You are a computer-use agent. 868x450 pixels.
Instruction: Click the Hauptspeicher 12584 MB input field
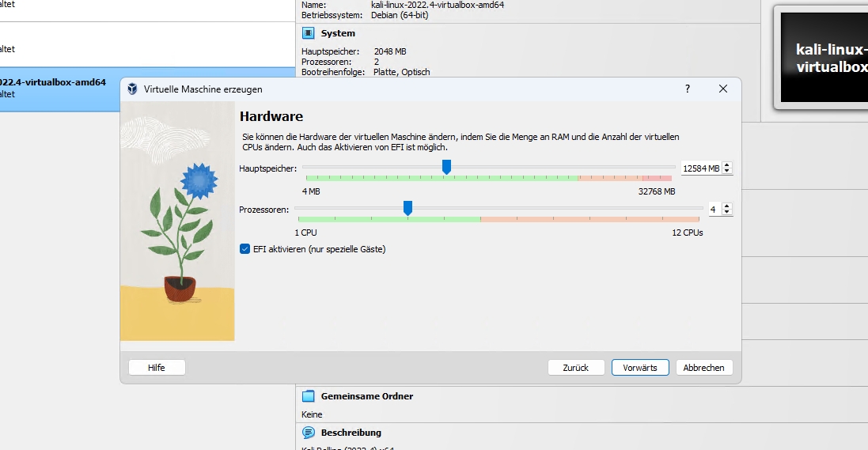coord(701,168)
